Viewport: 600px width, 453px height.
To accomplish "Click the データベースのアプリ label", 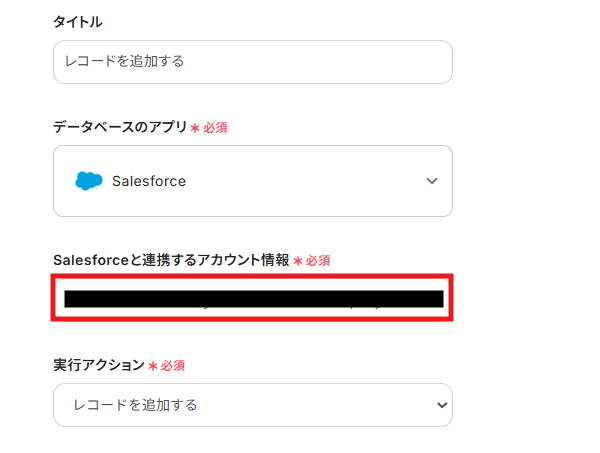I will tap(119, 127).
